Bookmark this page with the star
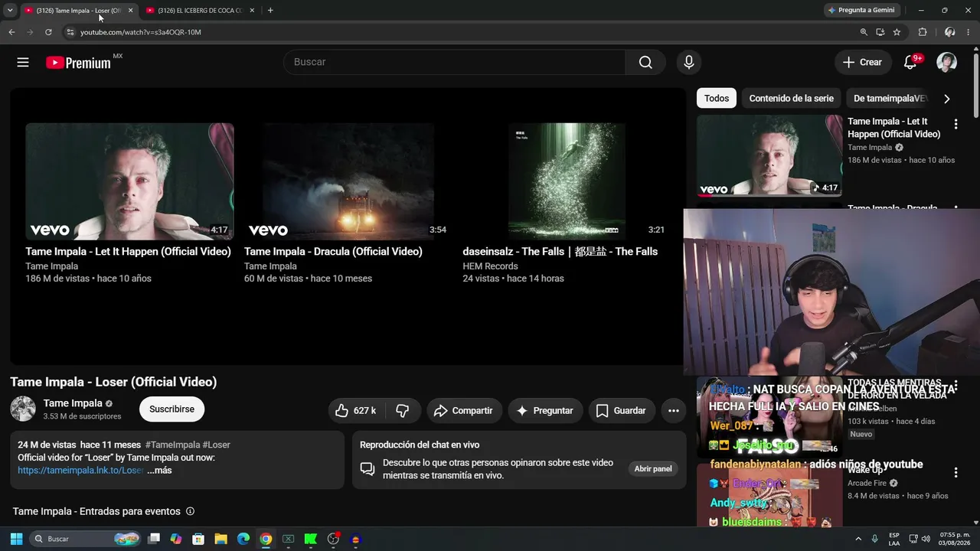Viewport: 980px width, 551px height. tap(897, 32)
